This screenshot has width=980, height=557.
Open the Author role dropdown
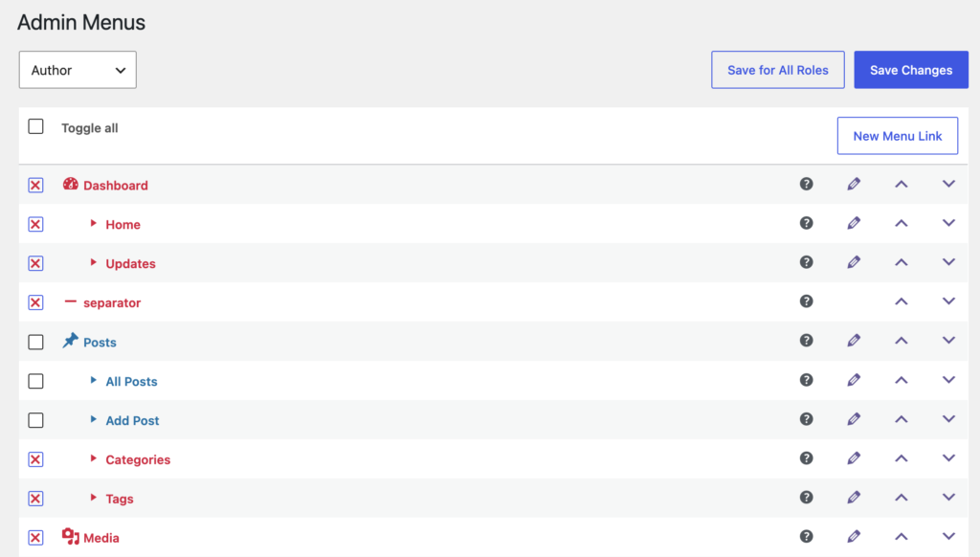coord(78,70)
